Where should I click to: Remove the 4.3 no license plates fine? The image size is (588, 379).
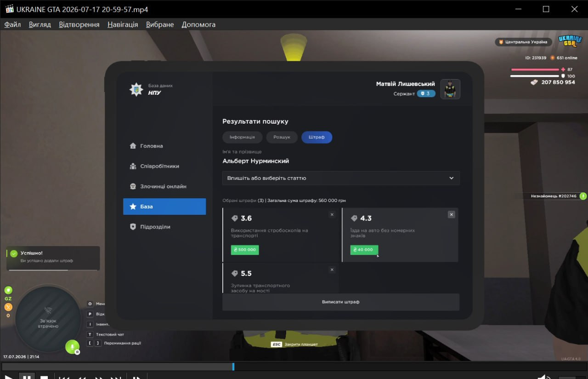[452, 214]
